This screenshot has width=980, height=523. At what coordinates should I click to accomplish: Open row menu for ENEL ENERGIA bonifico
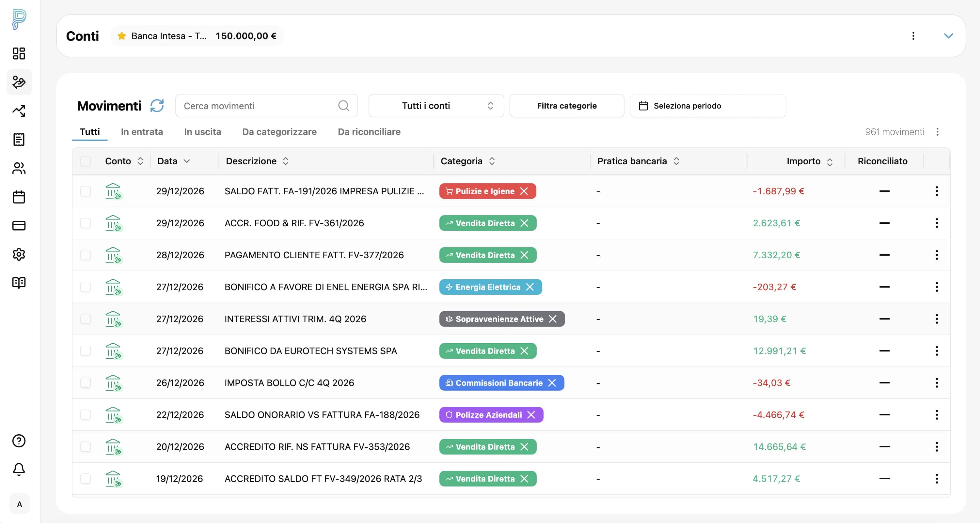click(x=937, y=287)
